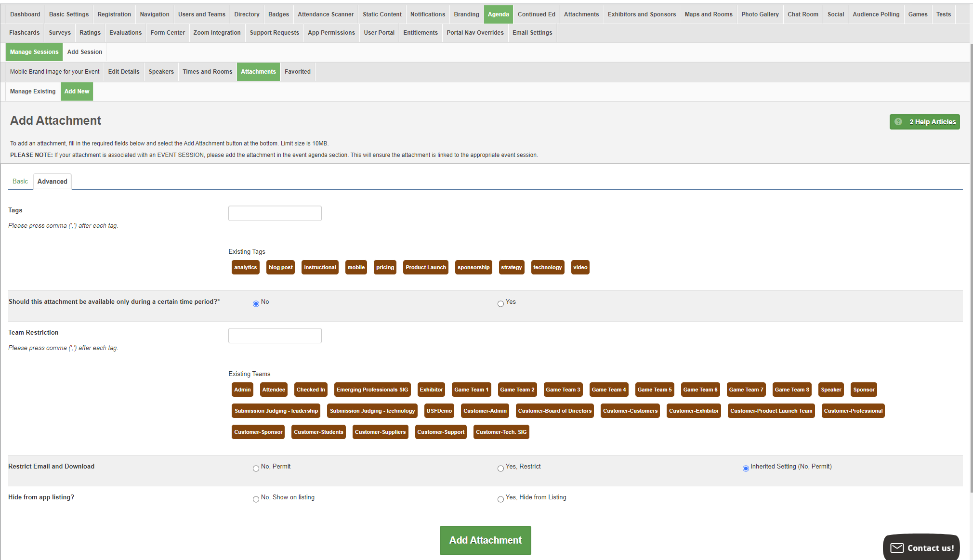This screenshot has width=973, height=560.
Task: Go to Manage Existing attachments
Action: 33,91
